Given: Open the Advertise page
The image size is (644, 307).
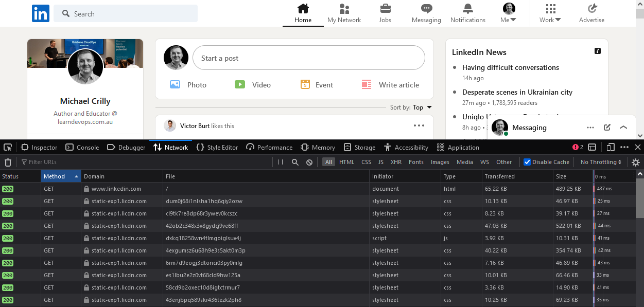Looking at the screenshot, I should 591,13.
